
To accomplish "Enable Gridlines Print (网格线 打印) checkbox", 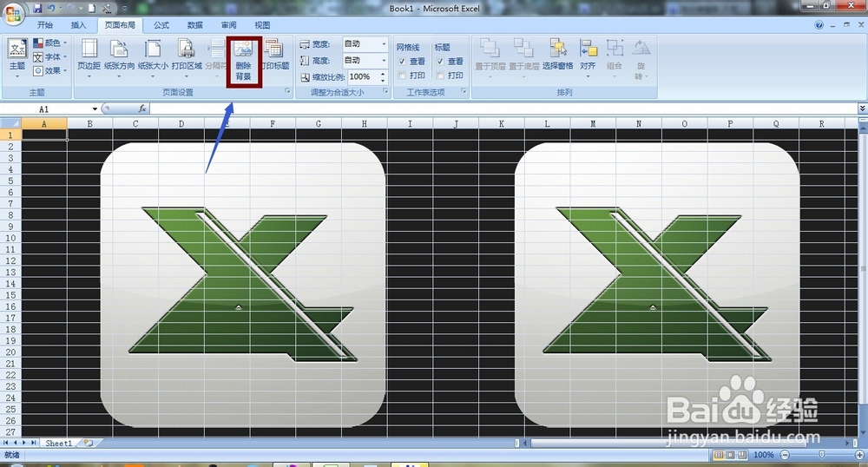I will [403, 76].
